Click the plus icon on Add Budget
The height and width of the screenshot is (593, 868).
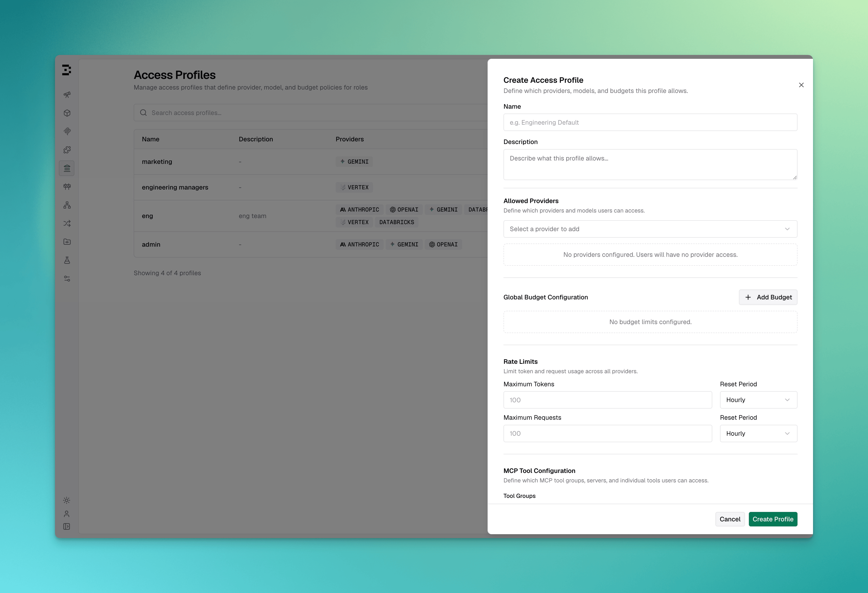tap(748, 297)
